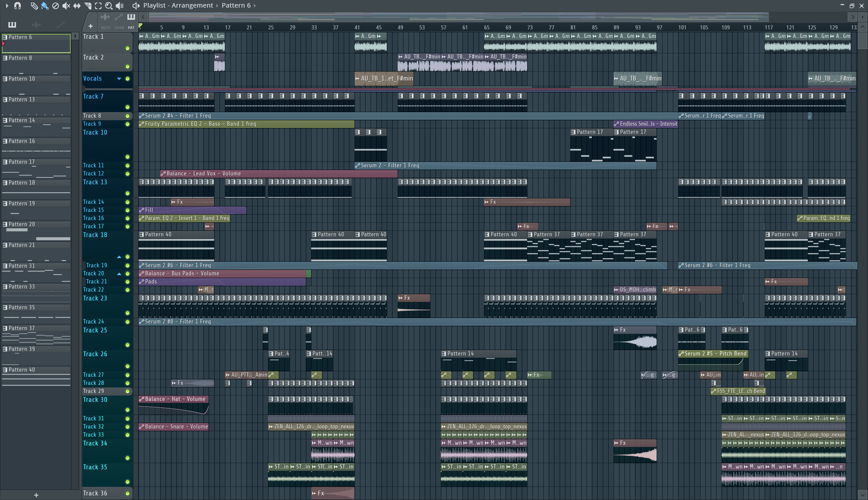Click the Serum 2 #5 - Pitch Bend clip icon
The image size is (868, 500).
click(681, 354)
